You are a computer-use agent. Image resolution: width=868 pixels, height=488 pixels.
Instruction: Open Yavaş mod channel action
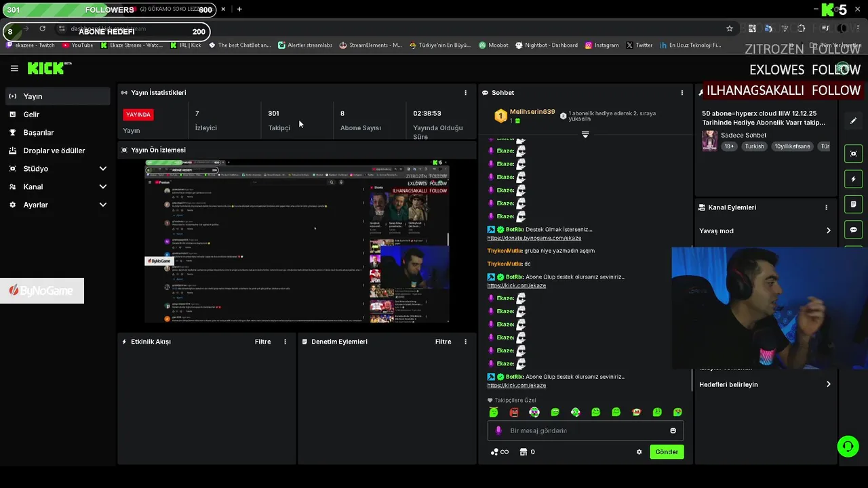pyautogui.click(x=765, y=231)
